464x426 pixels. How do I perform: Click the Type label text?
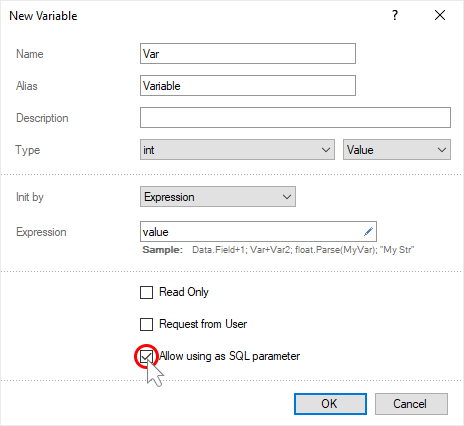click(x=28, y=150)
